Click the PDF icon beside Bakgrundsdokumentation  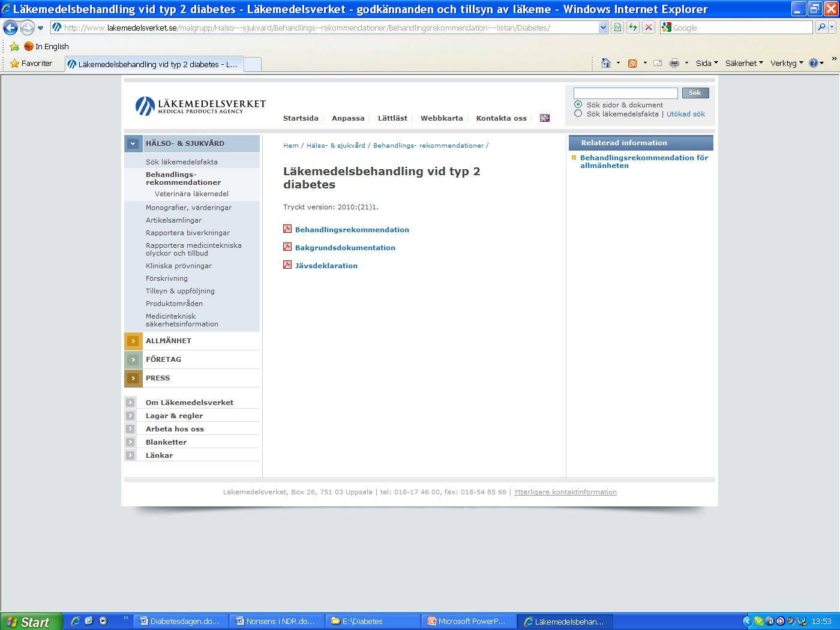287,247
